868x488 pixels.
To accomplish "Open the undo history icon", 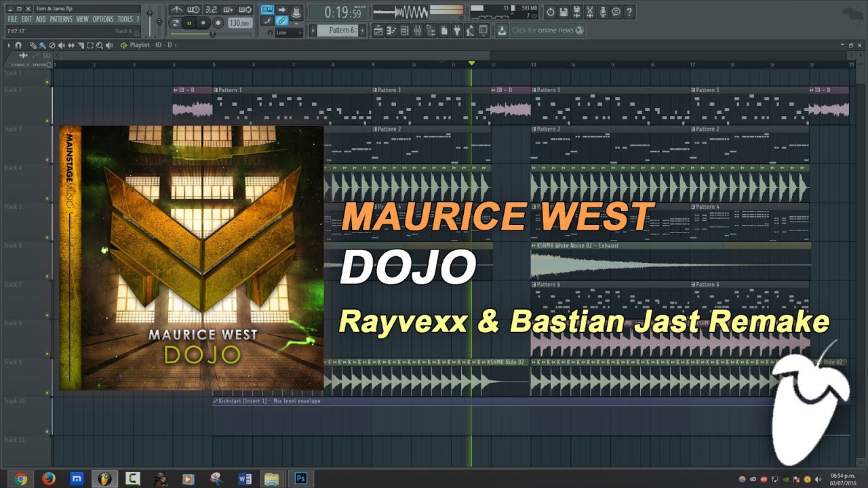I will click(x=551, y=12).
